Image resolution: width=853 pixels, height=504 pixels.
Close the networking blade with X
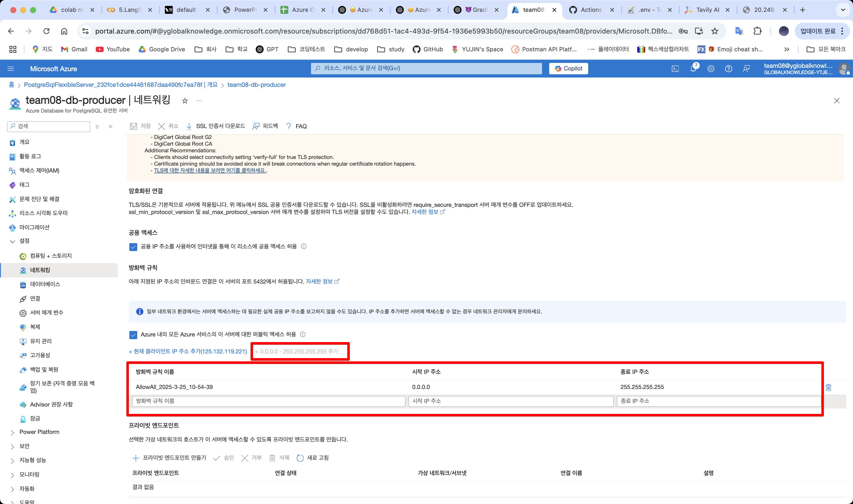837,100
